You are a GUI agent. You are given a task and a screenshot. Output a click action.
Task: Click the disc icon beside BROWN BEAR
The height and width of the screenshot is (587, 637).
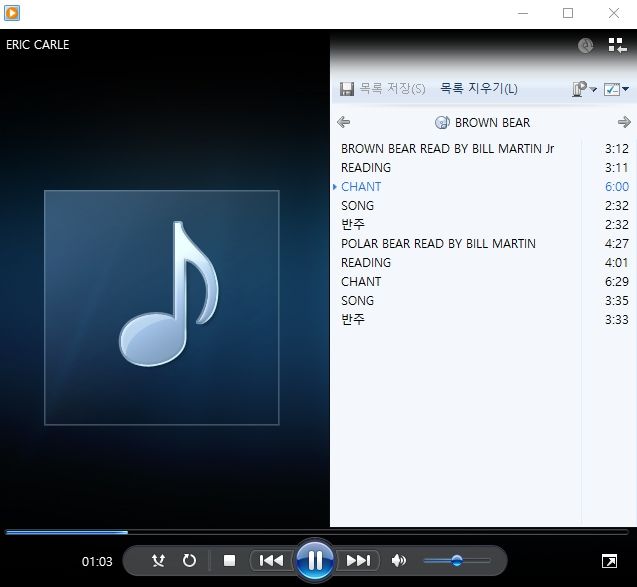[442, 122]
